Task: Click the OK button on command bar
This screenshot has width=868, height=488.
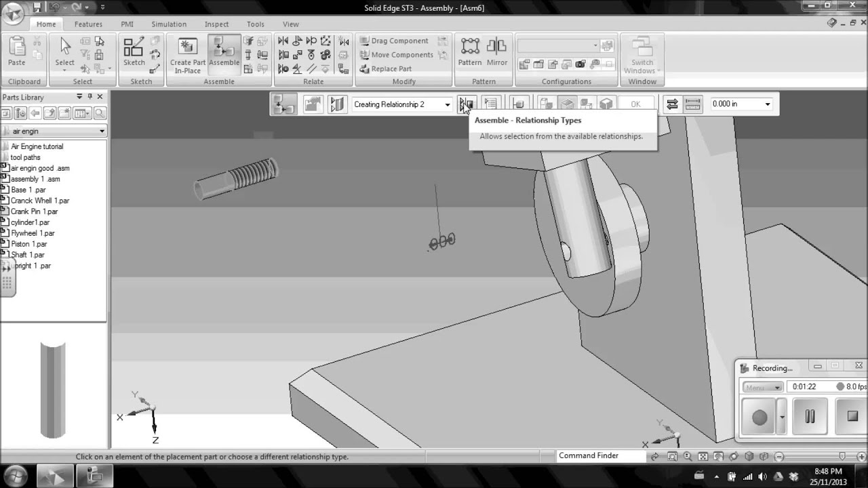Action: (635, 104)
